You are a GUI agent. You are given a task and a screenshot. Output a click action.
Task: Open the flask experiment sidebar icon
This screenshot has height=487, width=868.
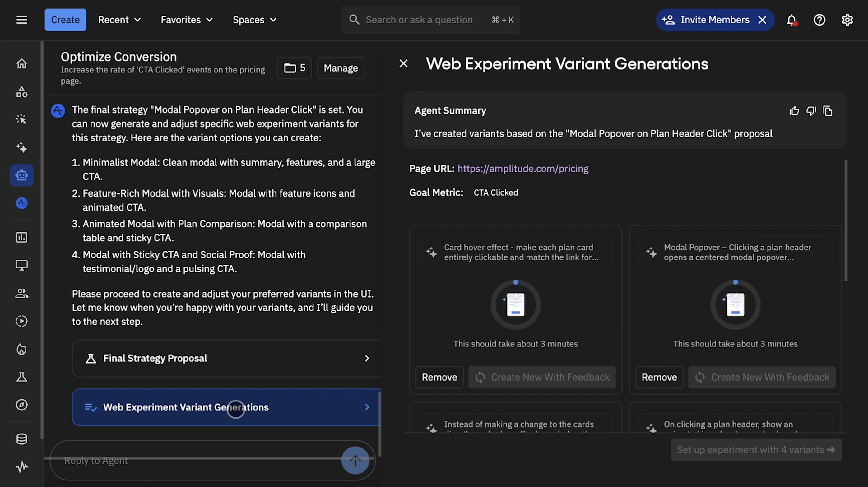coord(21,377)
